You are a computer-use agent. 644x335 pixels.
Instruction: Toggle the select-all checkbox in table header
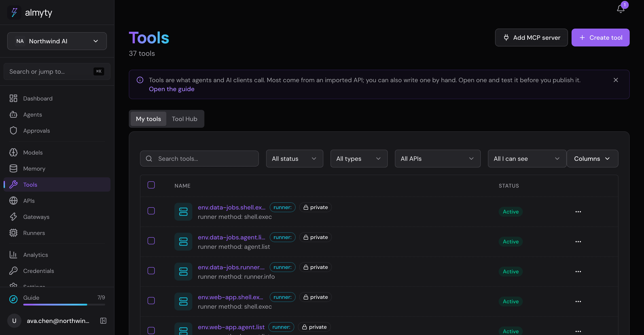(x=151, y=185)
